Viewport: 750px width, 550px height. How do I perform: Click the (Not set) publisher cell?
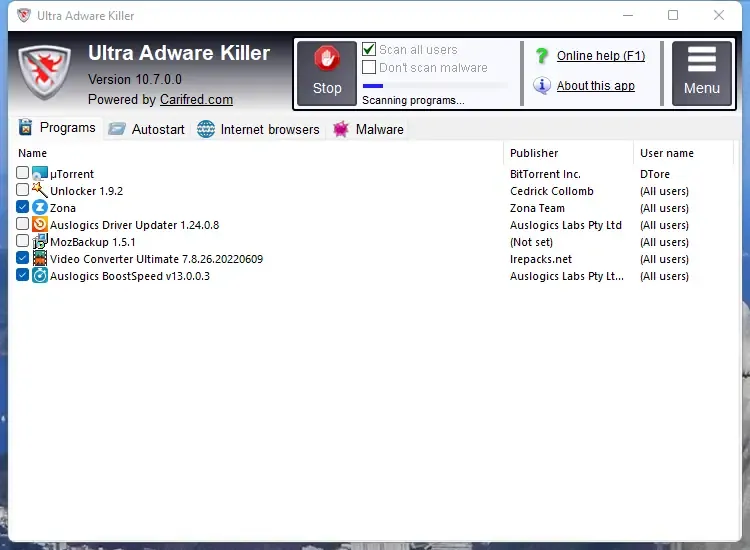coord(531,242)
